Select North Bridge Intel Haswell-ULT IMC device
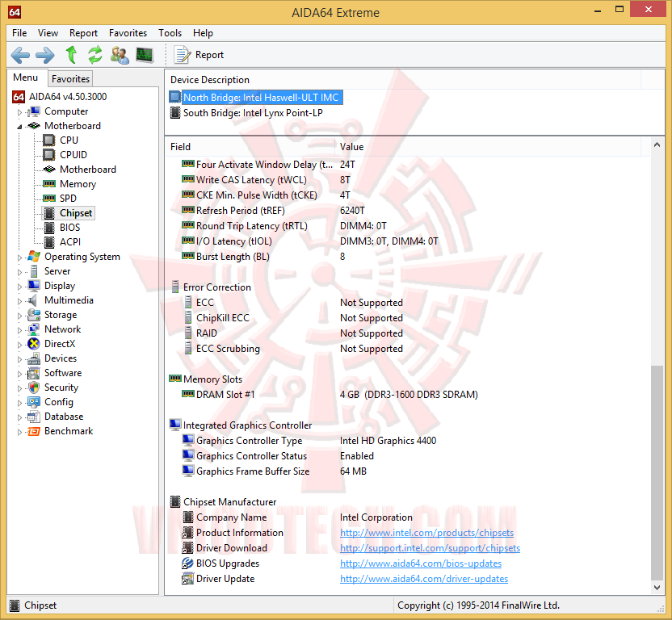Image resolution: width=672 pixels, height=620 pixels. (x=261, y=98)
